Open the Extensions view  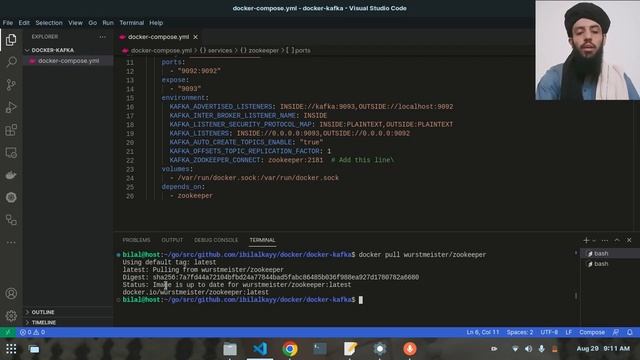click(11, 130)
